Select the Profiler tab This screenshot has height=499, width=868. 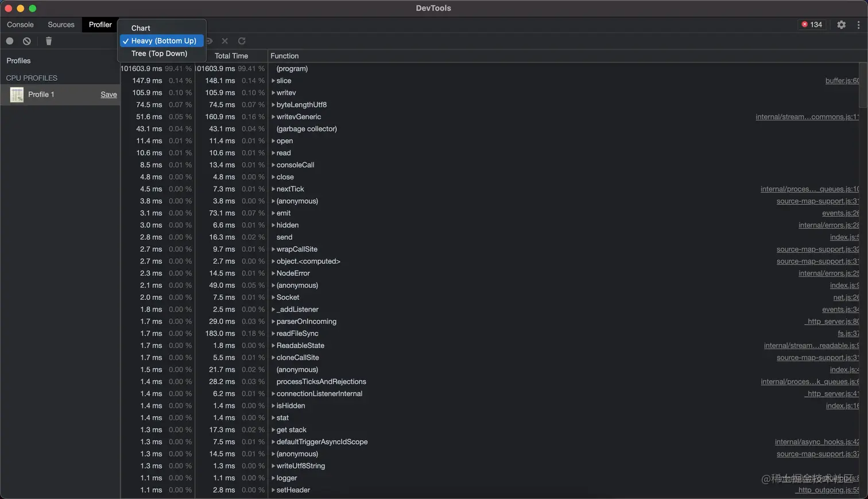[x=100, y=25]
